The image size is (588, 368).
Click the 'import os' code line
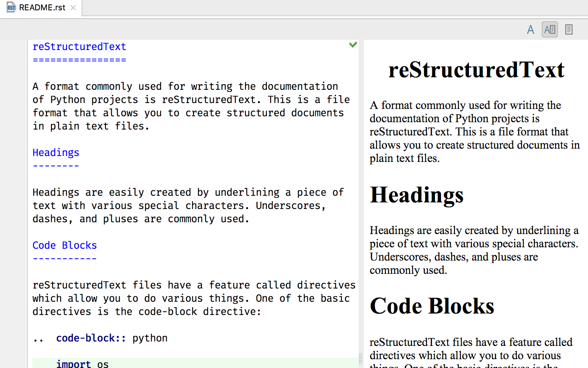[82, 364]
